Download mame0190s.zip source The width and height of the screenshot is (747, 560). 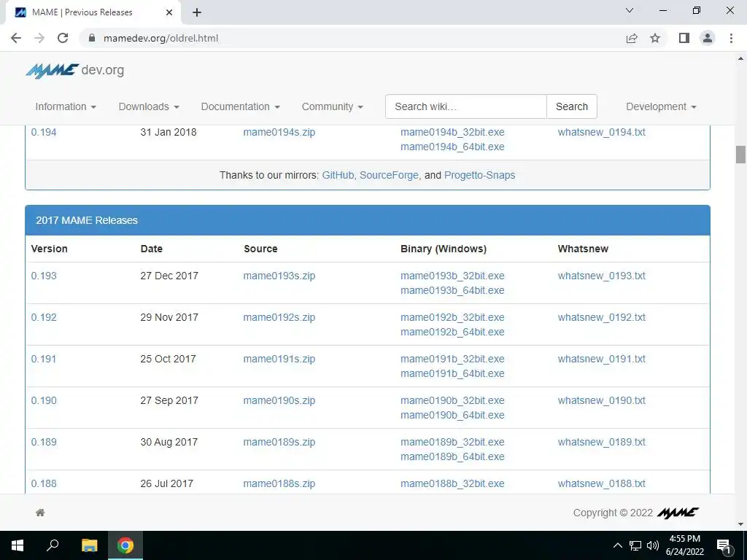[279, 400]
